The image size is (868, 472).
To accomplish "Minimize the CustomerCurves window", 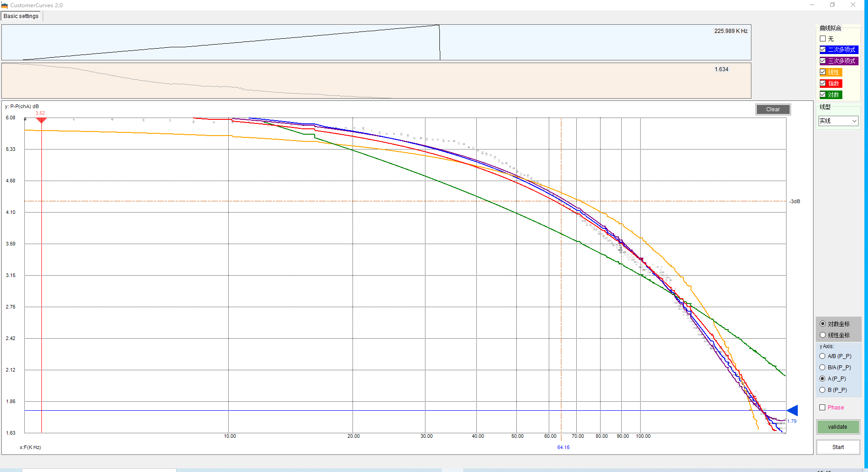I will pos(812,5).
